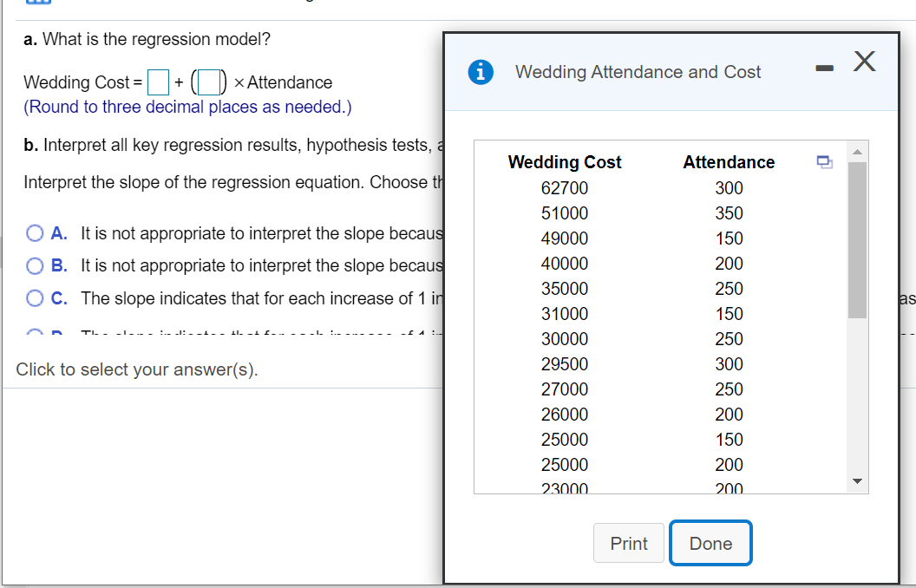Image resolution: width=916 pixels, height=588 pixels.
Task: Click the slope coefficient input box in parentheses
Action: (209, 82)
